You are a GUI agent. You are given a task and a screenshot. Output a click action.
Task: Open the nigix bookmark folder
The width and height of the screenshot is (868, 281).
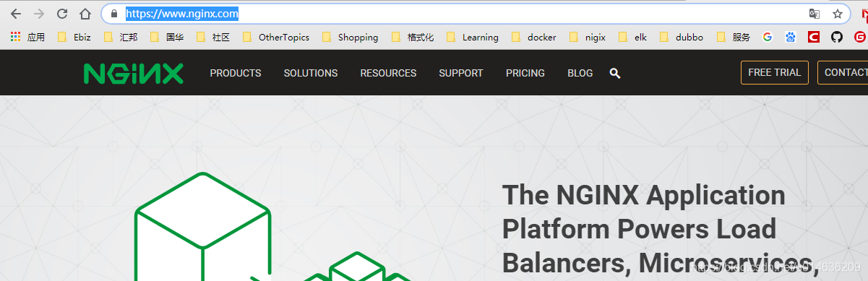point(588,37)
